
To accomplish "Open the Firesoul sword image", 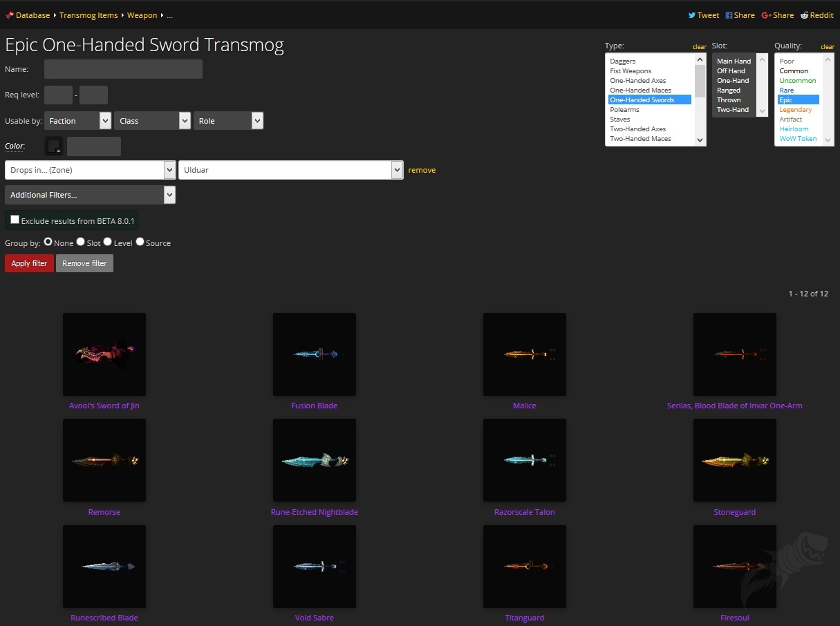I will (735, 567).
